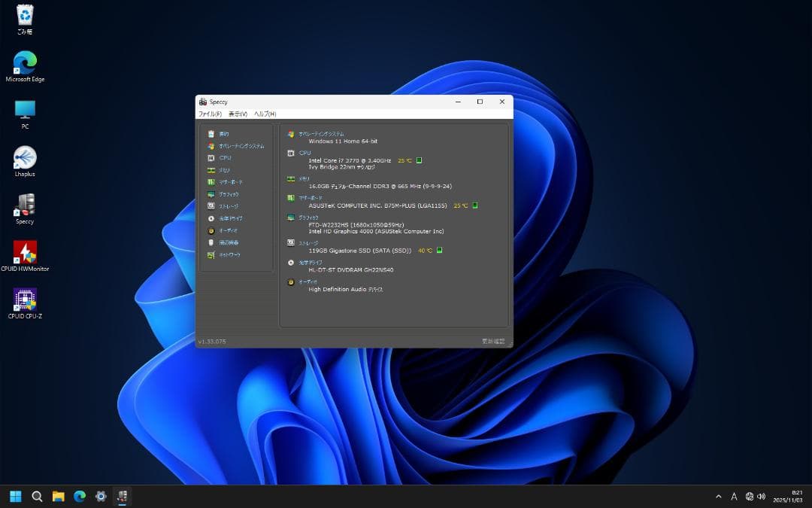Open the 表示(V) menu
The height and width of the screenshot is (508, 812).
(238, 114)
